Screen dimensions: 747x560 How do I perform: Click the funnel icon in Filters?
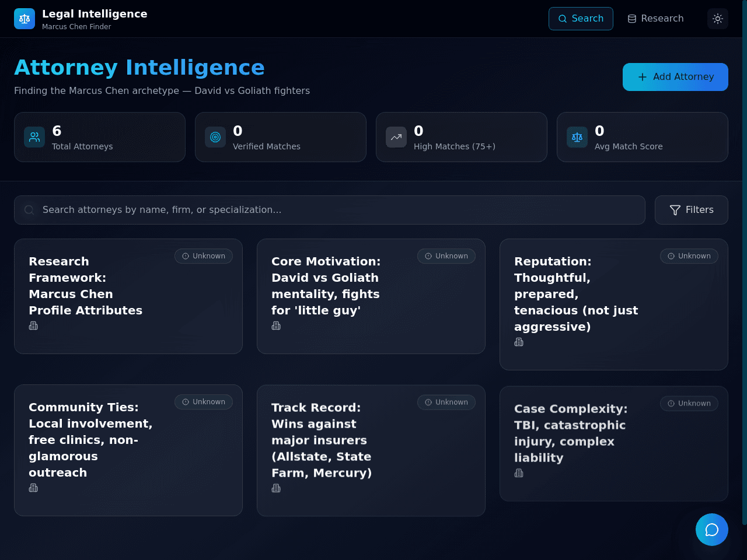click(675, 210)
